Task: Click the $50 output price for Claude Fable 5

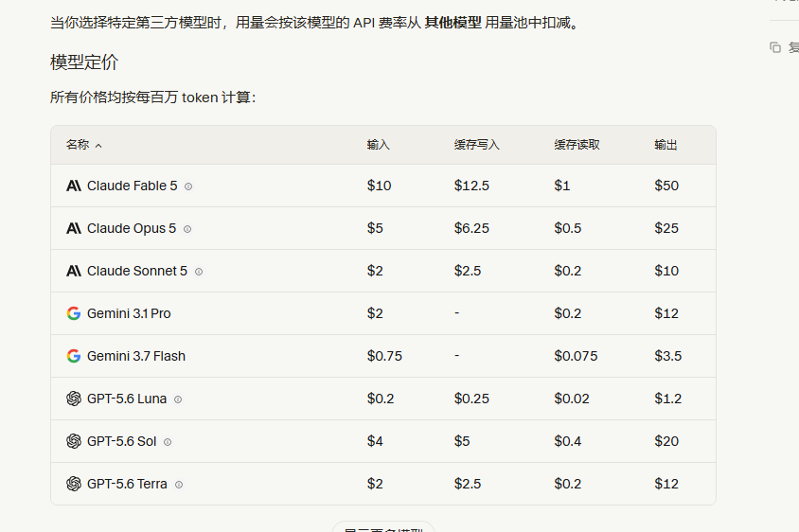Action: [666, 186]
